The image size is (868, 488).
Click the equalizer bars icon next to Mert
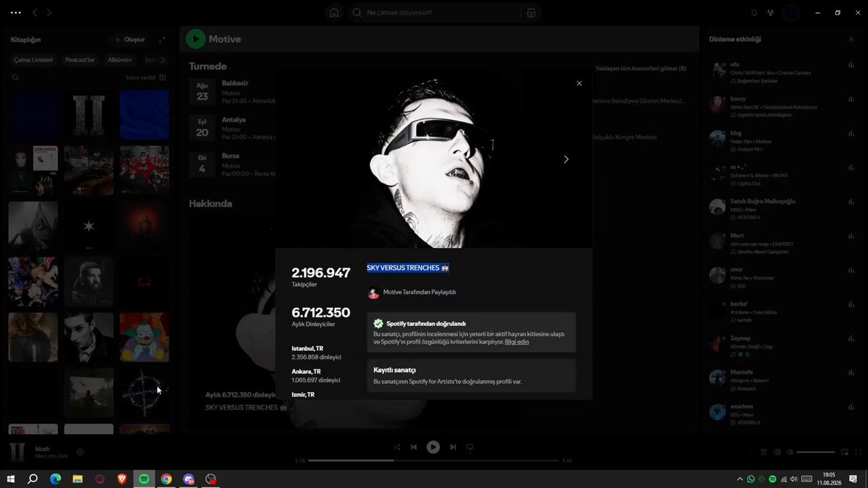851,236
